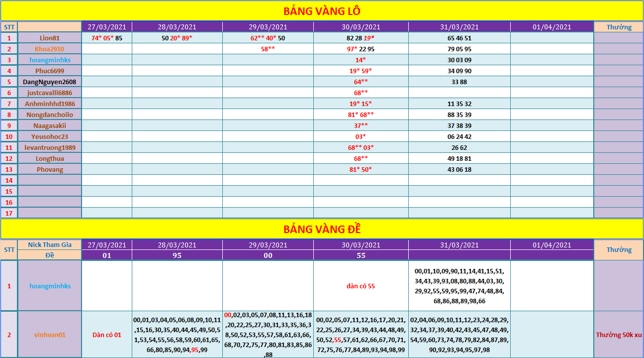Select DangNguyen2608 in the name column
Image resolution: width=644 pixels, height=358 pixels.
tap(50, 82)
